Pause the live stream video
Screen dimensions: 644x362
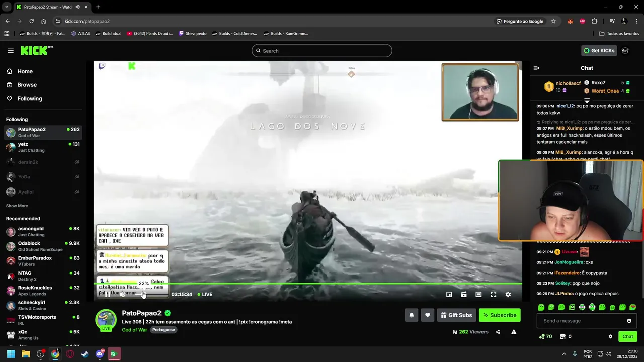coord(107,294)
